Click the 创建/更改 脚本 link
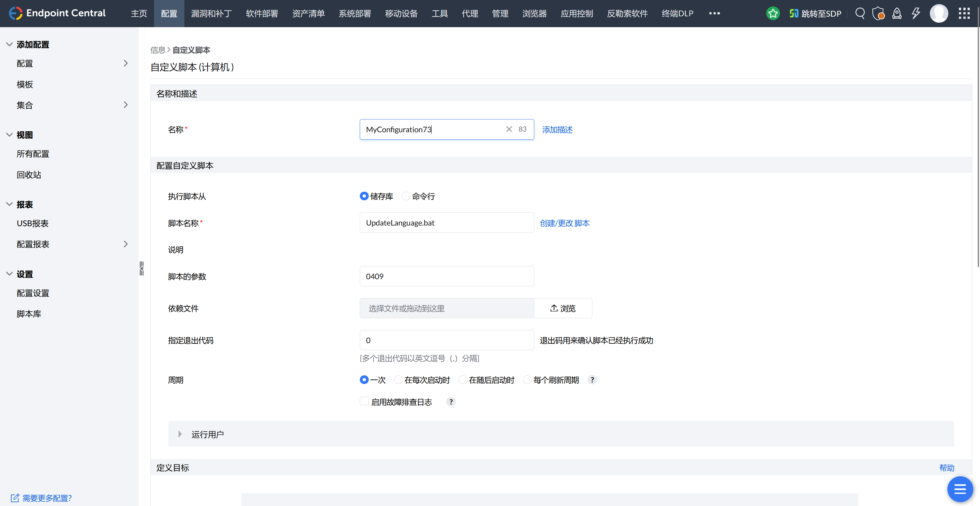This screenshot has width=980, height=506. [565, 223]
